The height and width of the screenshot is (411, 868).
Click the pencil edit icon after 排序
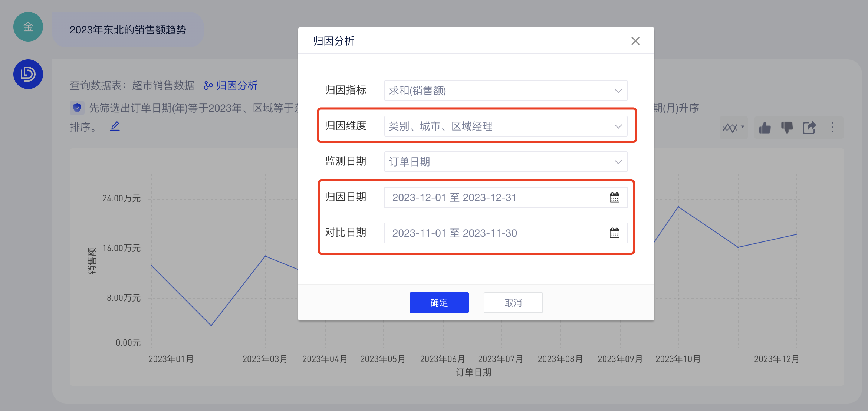point(115,126)
